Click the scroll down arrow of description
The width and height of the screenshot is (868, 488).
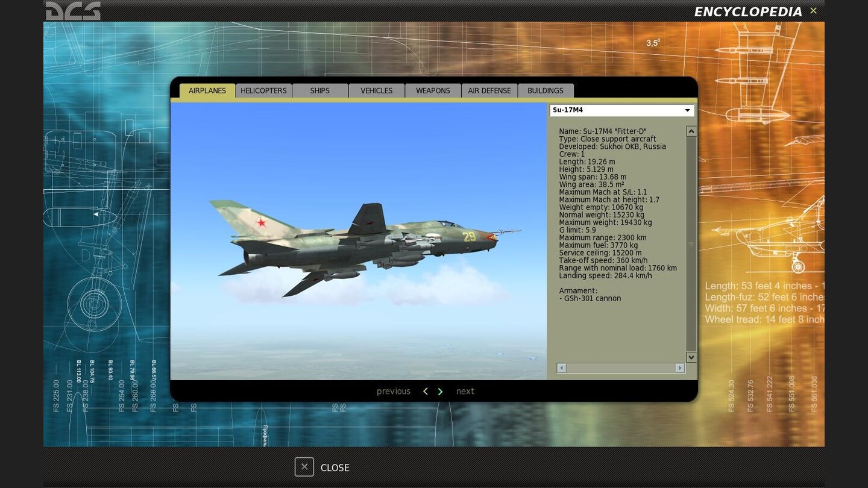click(x=691, y=357)
